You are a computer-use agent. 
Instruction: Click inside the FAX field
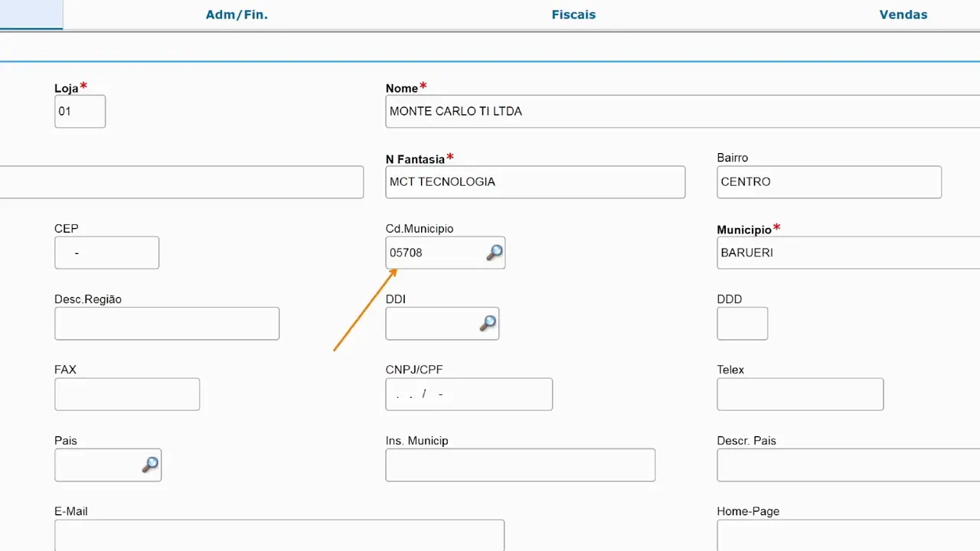[127, 394]
